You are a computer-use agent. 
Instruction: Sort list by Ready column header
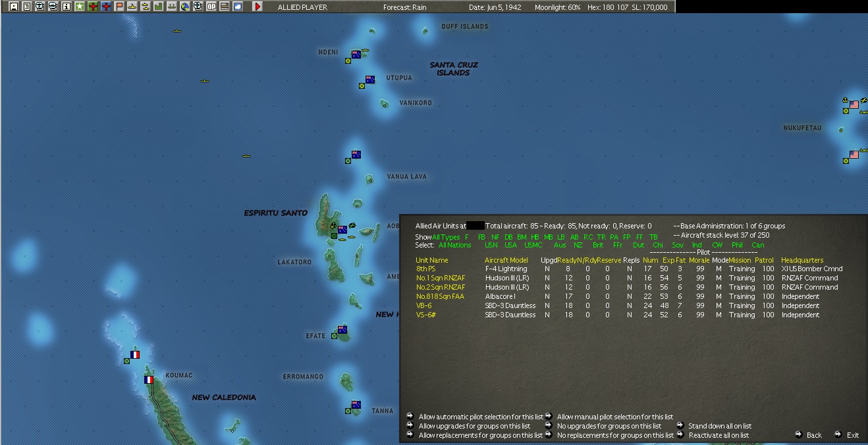(x=566, y=260)
